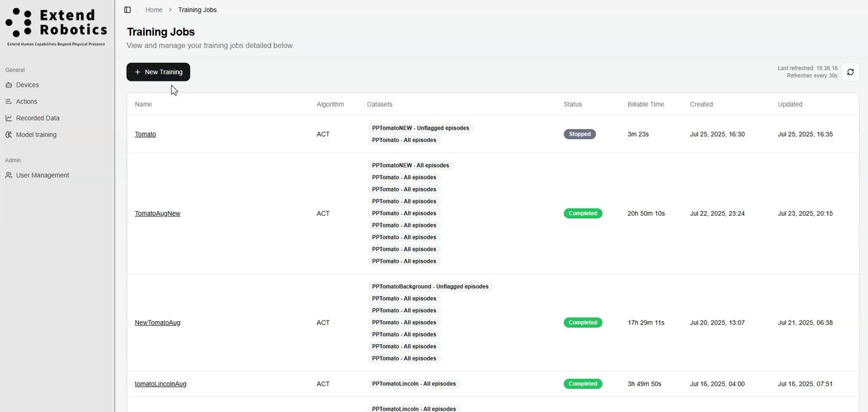Screen dimensions: 868x412
Task: Click the Actions list icon
Action: tap(9, 102)
